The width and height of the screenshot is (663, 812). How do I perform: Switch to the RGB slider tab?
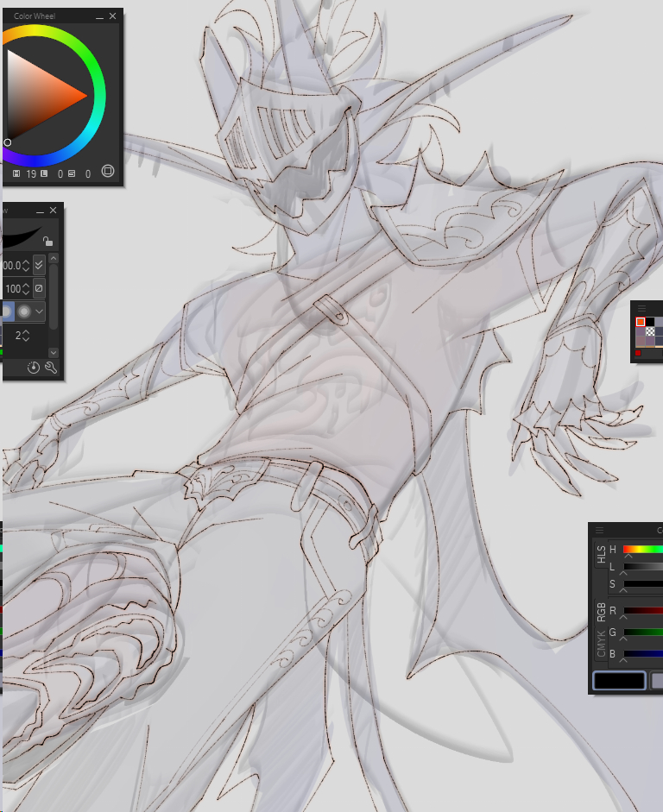pyautogui.click(x=601, y=612)
